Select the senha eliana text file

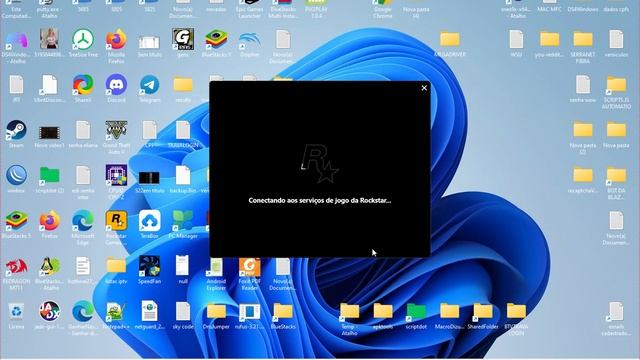(83, 131)
